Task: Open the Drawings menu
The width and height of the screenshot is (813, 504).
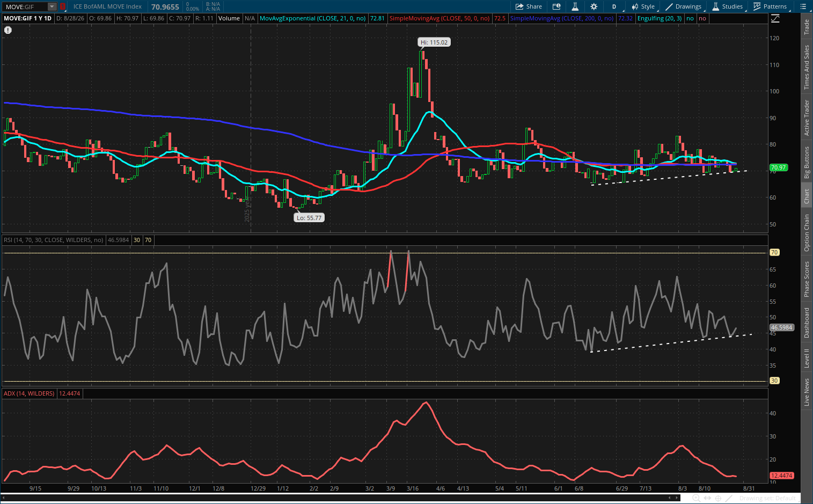Action: (x=683, y=6)
